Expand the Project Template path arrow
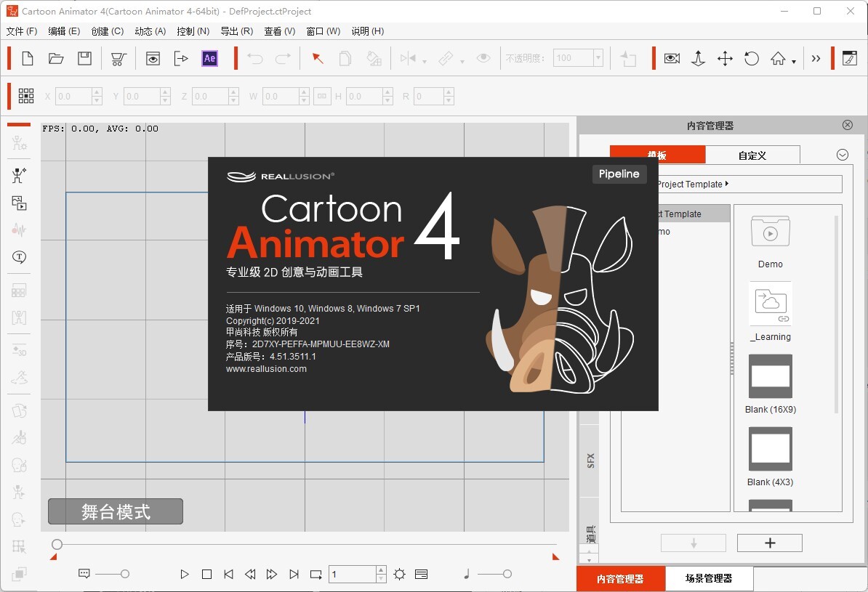Image resolution: width=868 pixels, height=592 pixels. click(727, 184)
